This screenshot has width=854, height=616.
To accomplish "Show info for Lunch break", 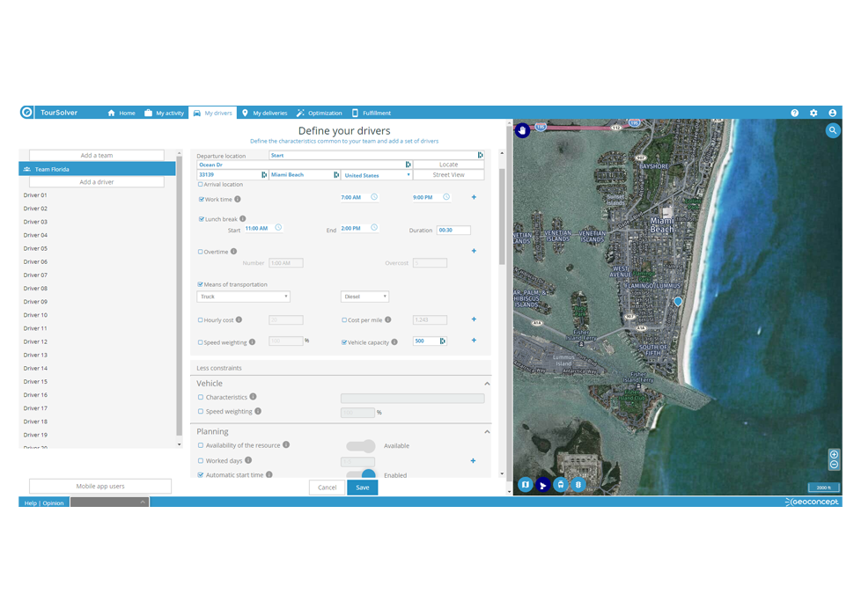I will point(243,219).
